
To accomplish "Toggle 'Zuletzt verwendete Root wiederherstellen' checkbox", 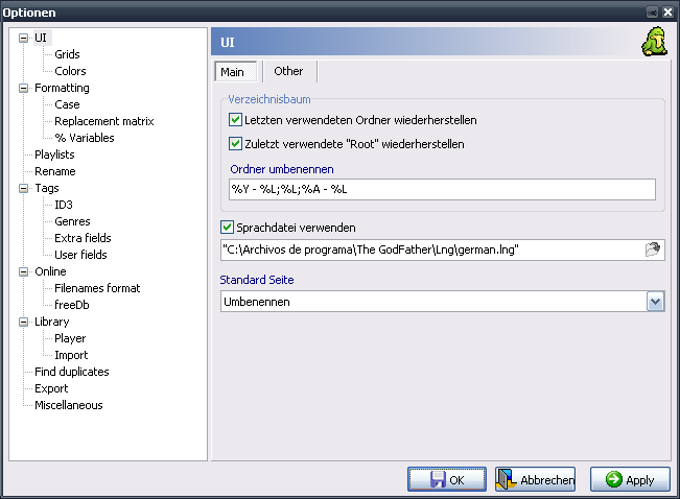I will [x=235, y=144].
